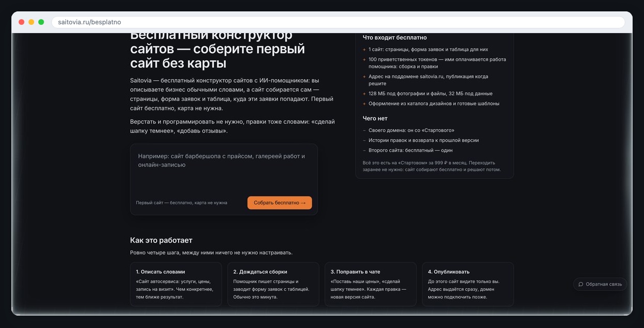Click the paragraph «Верстать и программировать не нужно»
This screenshot has width=644, height=328.
232,126
